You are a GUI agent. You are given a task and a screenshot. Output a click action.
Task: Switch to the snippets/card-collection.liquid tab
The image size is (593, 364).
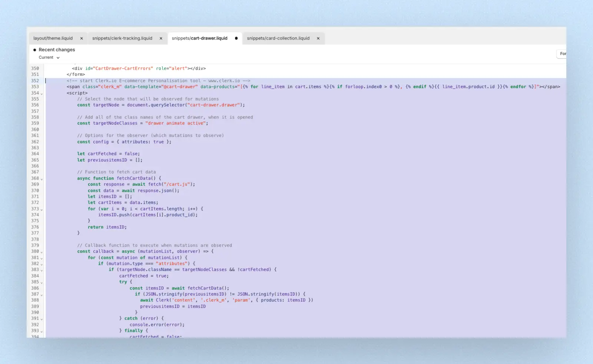278,39
